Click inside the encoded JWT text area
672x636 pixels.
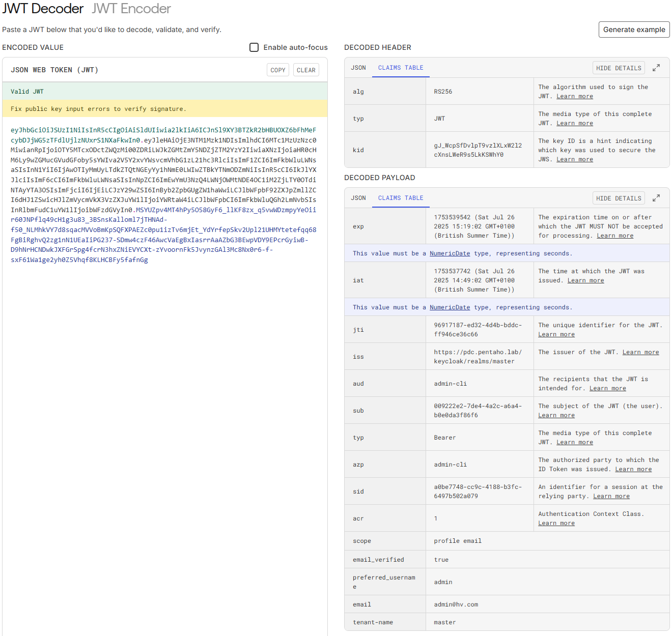tap(164, 407)
